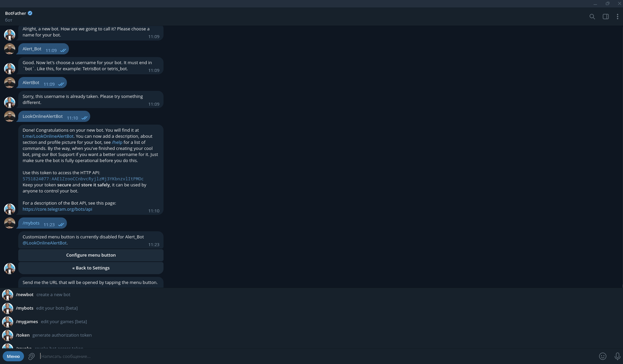The height and width of the screenshot is (364, 623).
Task: Copy the HTTP API token text
Action: coord(83,179)
